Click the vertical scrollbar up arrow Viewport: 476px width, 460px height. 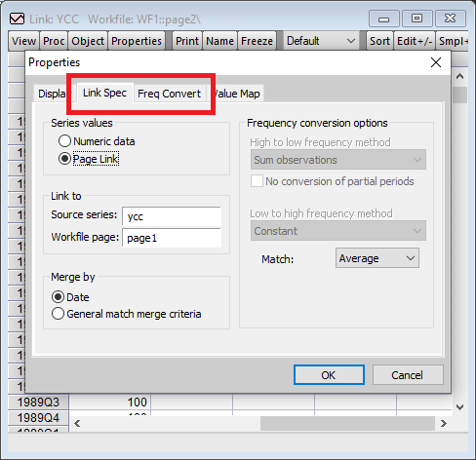tap(459, 77)
